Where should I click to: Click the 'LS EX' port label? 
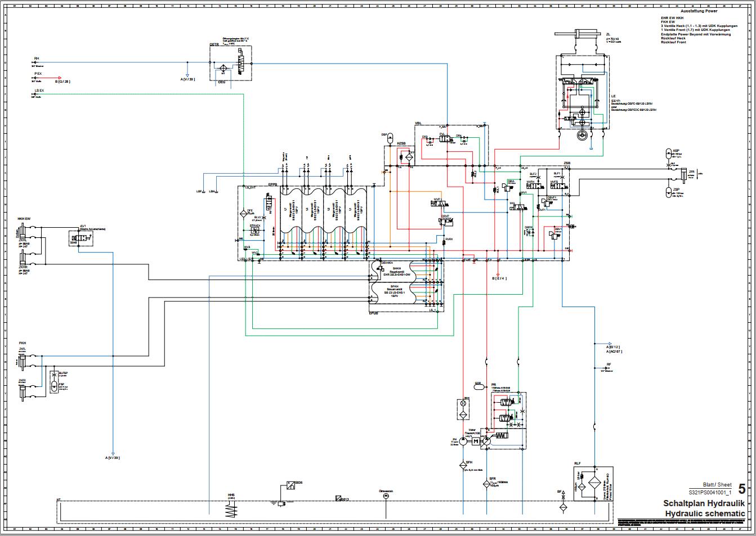coord(39,90)
